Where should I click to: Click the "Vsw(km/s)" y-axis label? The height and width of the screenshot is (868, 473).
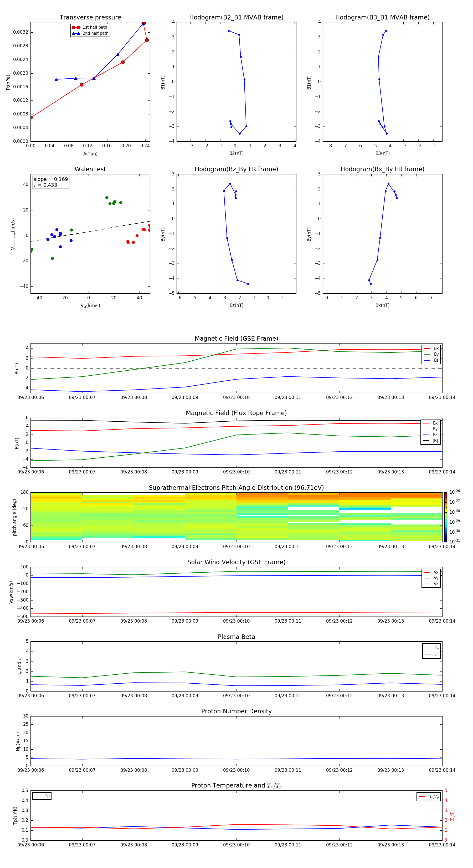[11, 592]
